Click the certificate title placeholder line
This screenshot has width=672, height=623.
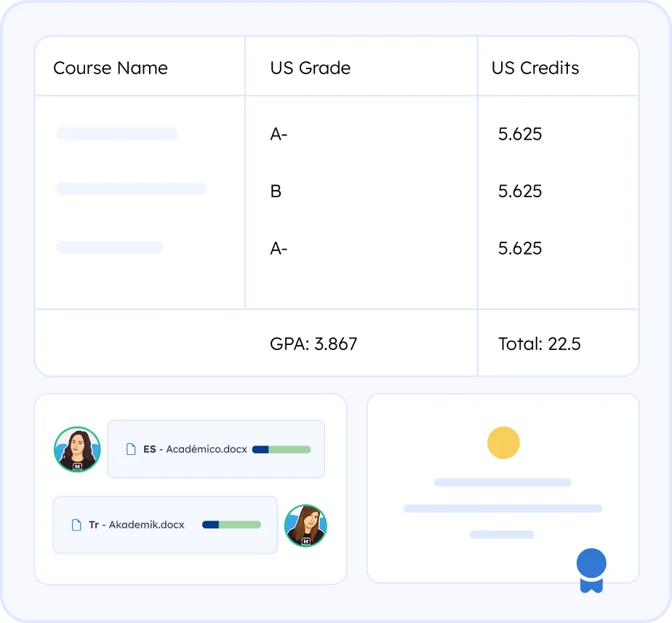[503, 483]
